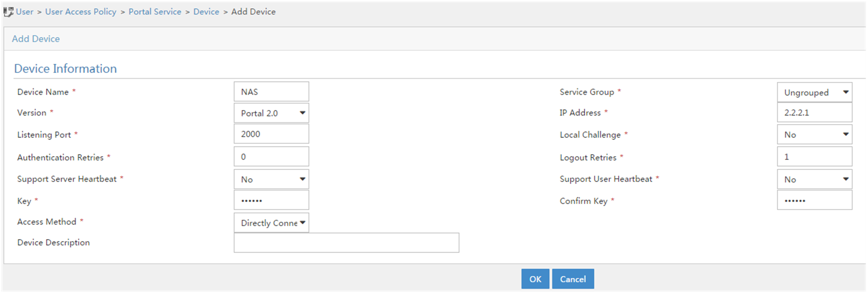
Task: Expand the Access Method dropdown
Action: tap(271, 223)
